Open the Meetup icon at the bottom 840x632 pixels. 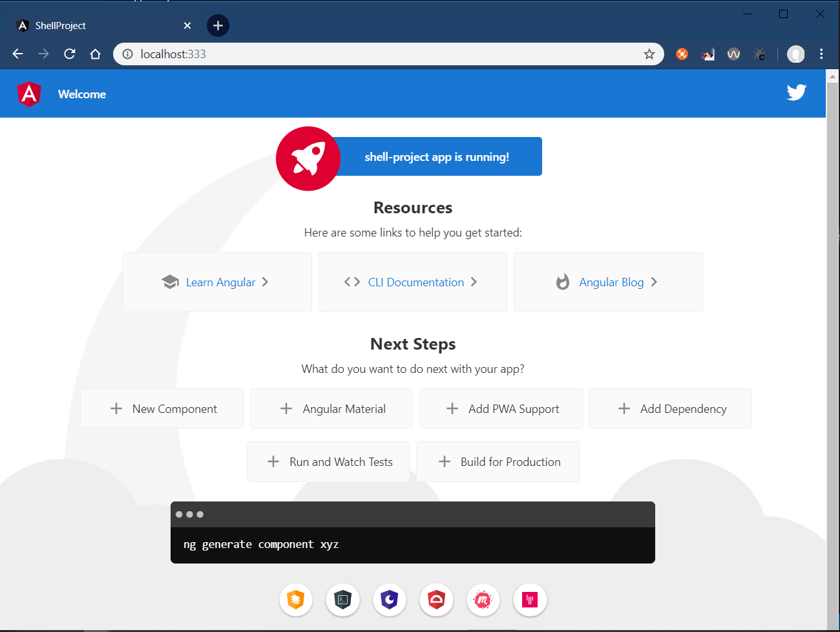click(483, 600)
